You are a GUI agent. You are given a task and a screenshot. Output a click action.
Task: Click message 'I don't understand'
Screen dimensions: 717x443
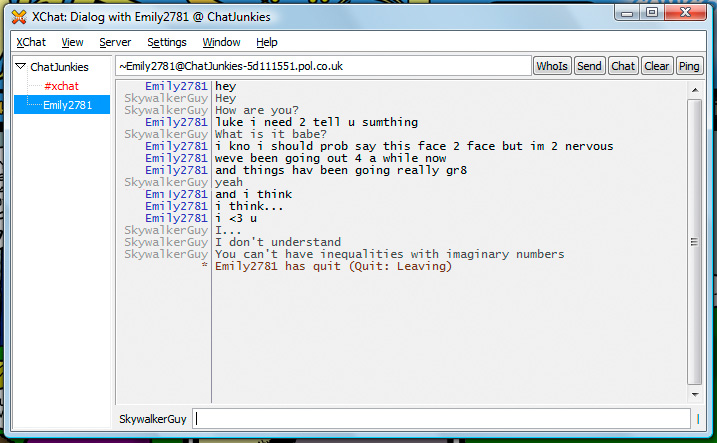point(278,242)
